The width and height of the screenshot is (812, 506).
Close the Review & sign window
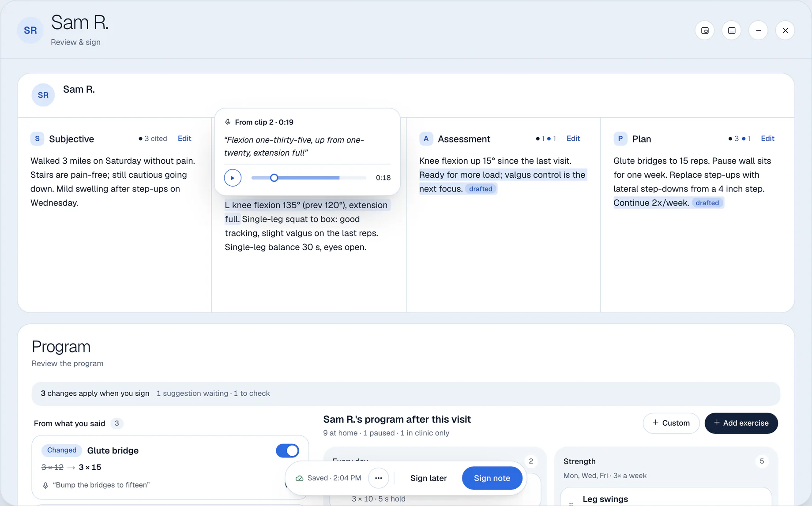(x=786, y=30)
